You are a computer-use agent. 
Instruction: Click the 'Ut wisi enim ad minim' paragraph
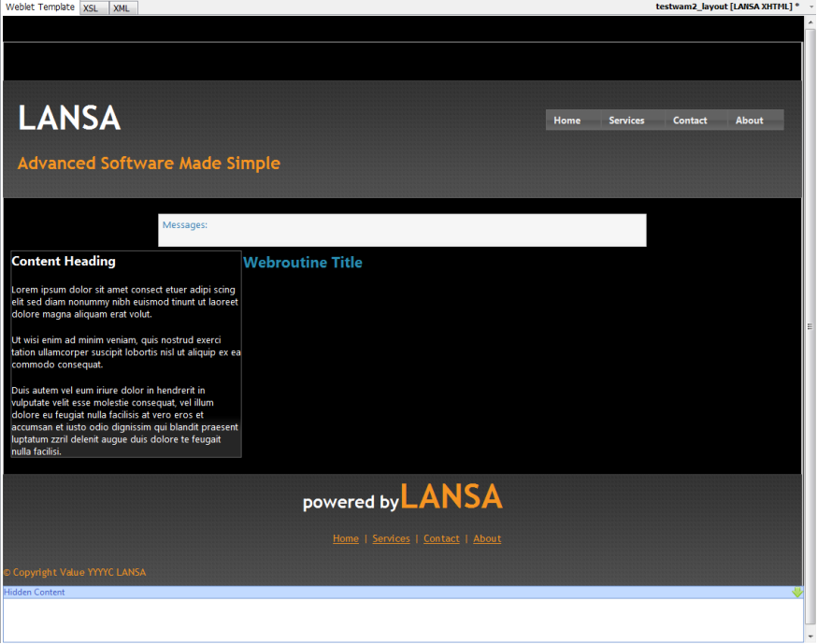point(126,352)
